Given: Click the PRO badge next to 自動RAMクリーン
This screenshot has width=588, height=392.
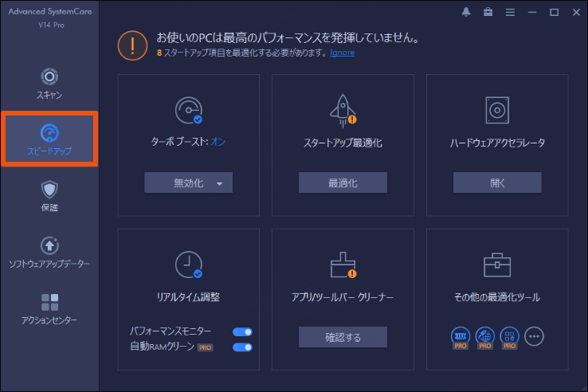Looking at the screenshot, I should coord(205,347).
